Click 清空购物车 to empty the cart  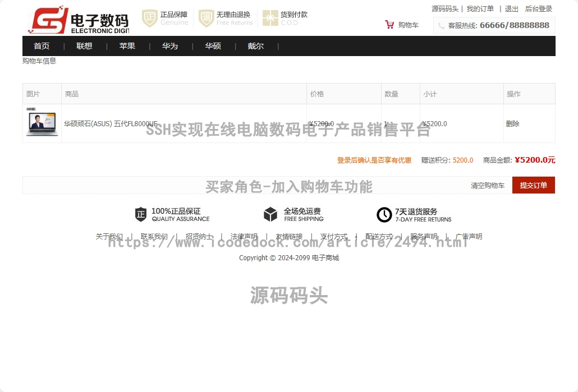[x=487, y=186]
